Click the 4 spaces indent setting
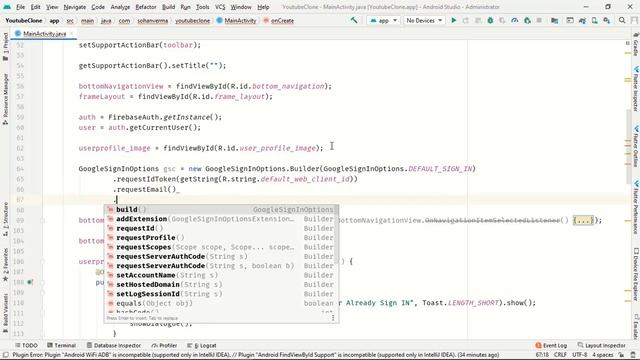The width and height of the screenshot is (640, 360). 603,355
